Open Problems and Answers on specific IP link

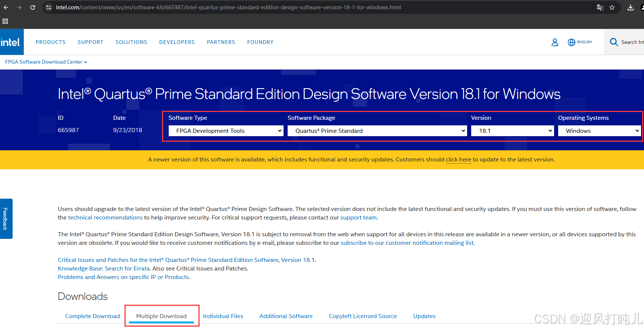click(123, 277)
